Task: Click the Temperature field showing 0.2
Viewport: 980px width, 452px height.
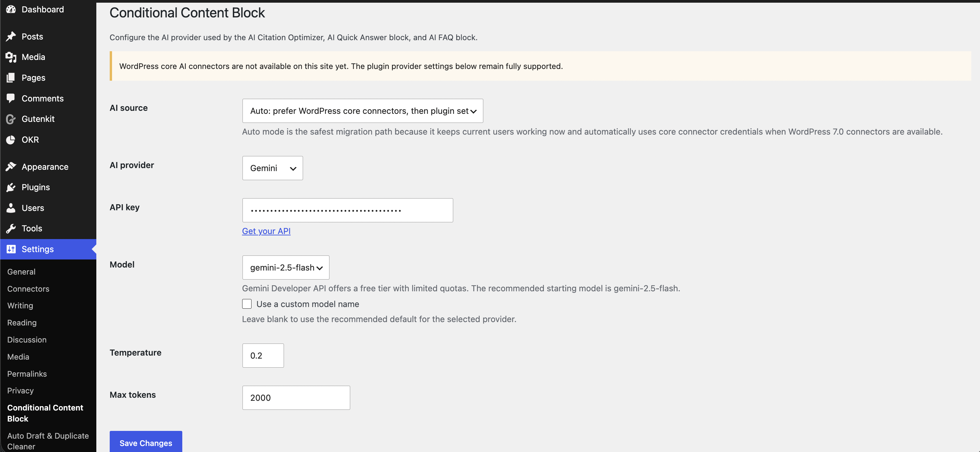Action: [x=263, y=355]
